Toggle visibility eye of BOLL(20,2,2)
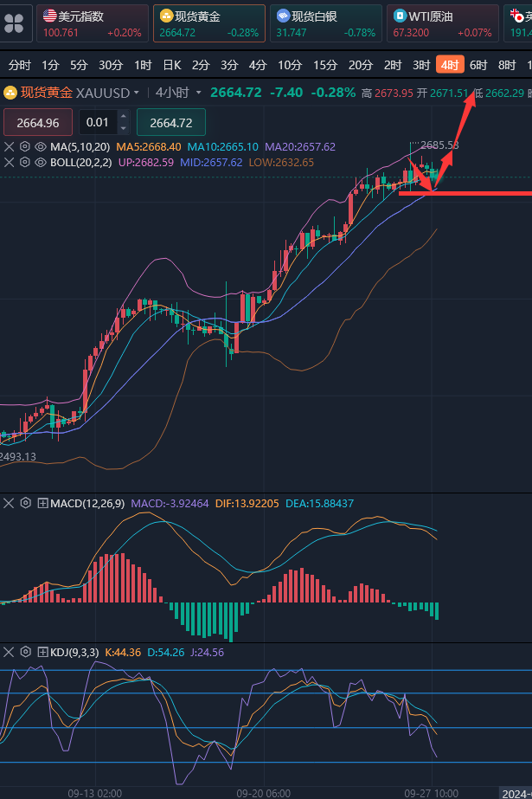 pyautogui.click(x=40, y=163)
